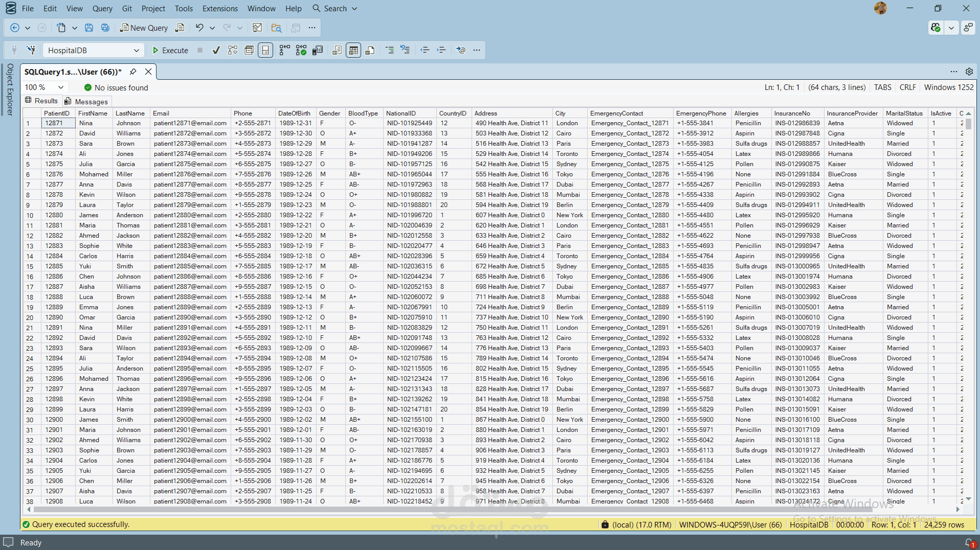
Task: Save all open files
Action: pos(105,28)
